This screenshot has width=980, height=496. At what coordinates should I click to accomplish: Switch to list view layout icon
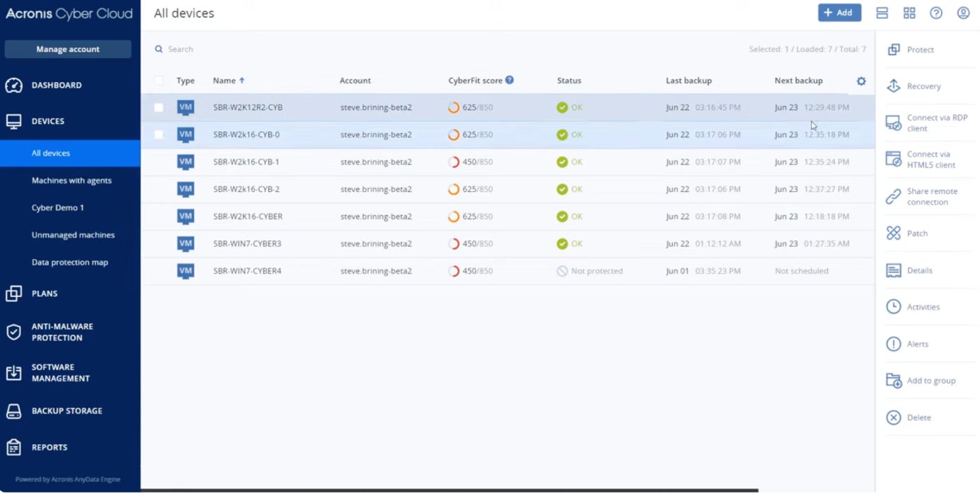coord(882,13)
